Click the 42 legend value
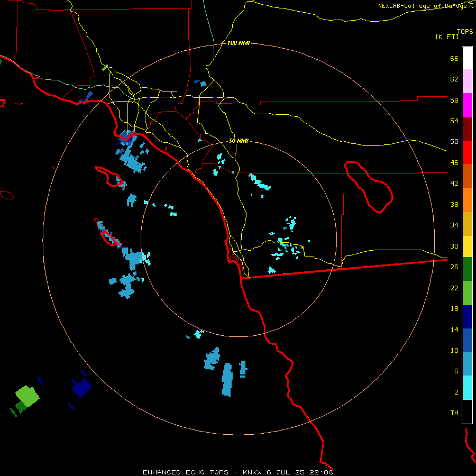The height and width of the screenshot is (476, 476). pyautogui.click(x=454, y=184)
